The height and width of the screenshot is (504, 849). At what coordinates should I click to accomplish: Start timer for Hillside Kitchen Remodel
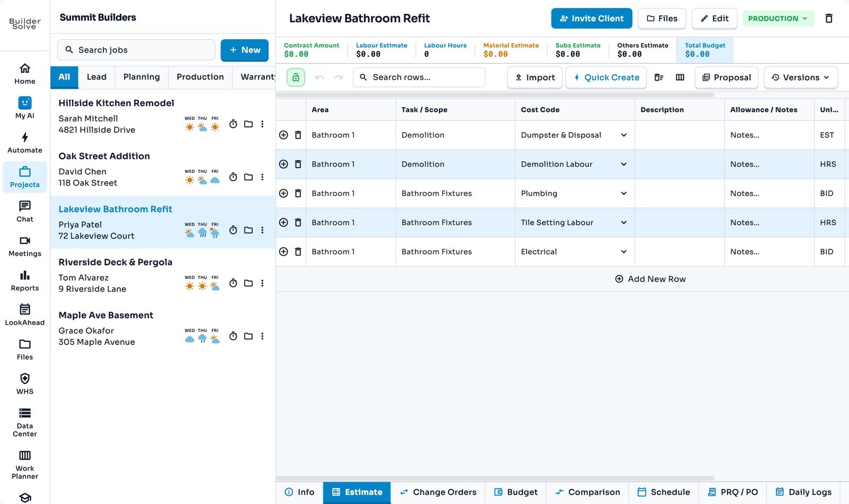(x=233, y=124)
